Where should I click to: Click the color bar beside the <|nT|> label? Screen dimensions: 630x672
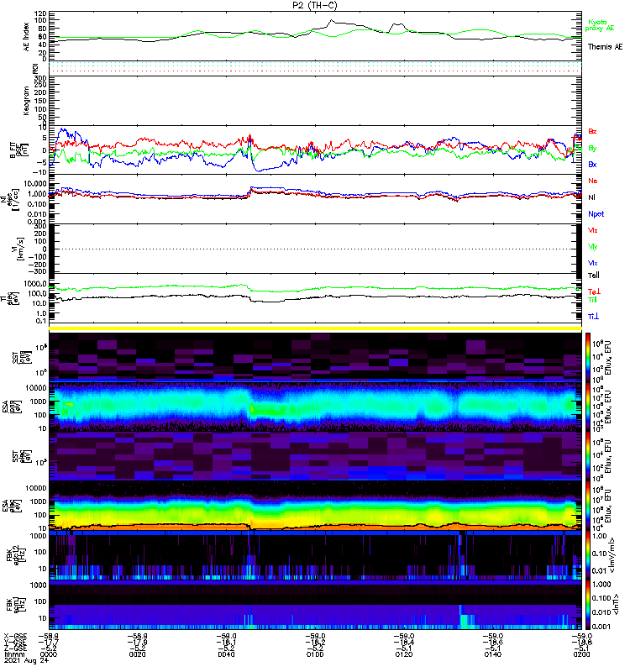[588, 605]
